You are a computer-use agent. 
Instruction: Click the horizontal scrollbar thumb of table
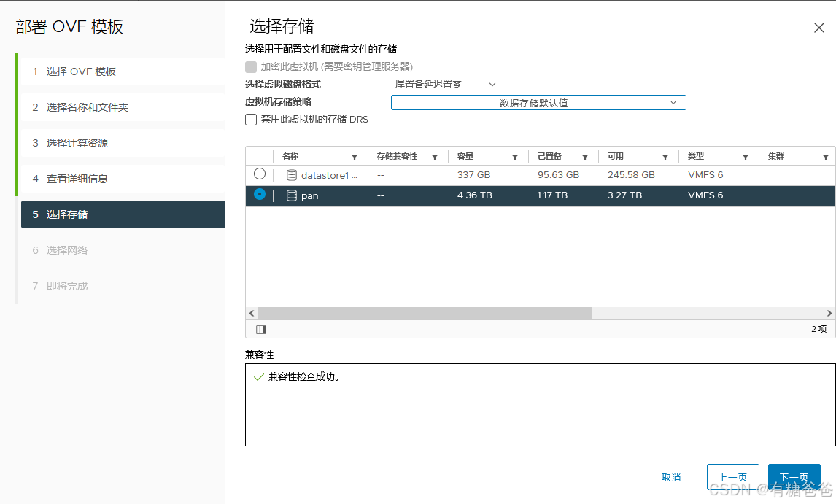[425, 313]
